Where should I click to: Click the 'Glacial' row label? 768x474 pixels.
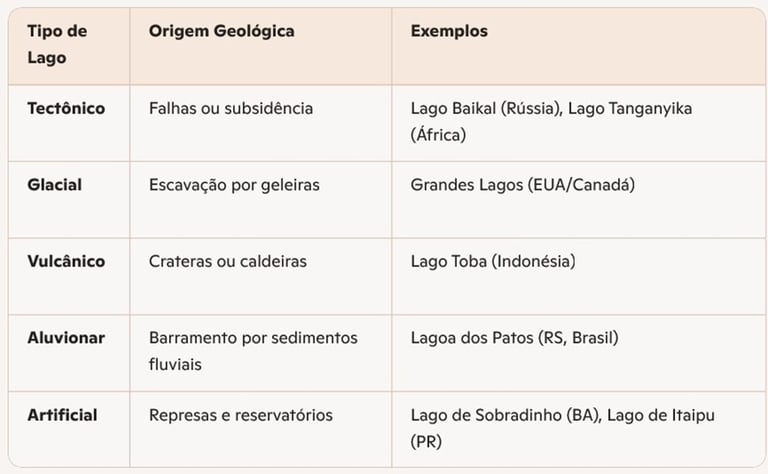click(55, 185)
